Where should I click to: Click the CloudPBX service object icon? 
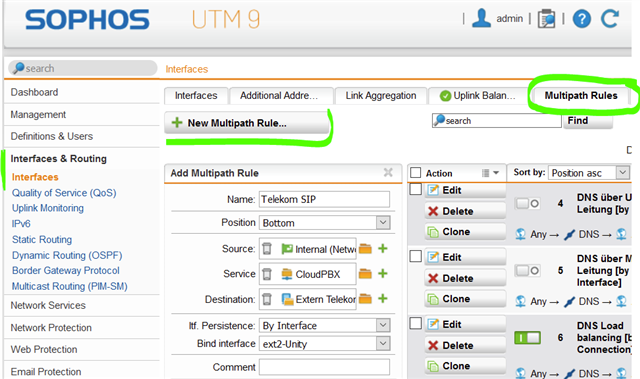coord(287,274)
